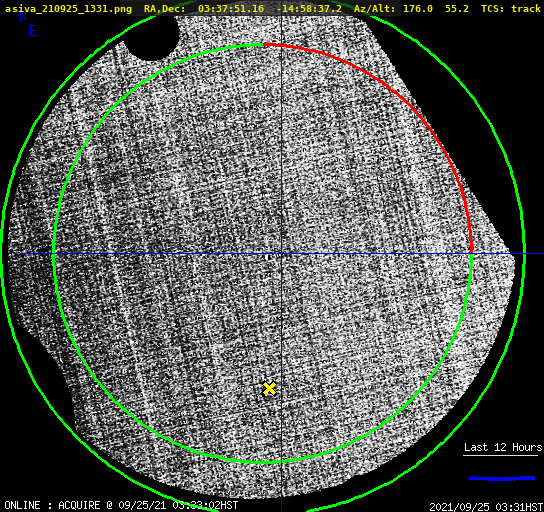The width and height of the screenshot is (544, 512).
Task: Click the RA,Dec coordinate readout 03:37:51.16
Action: (x=231, y=8)
